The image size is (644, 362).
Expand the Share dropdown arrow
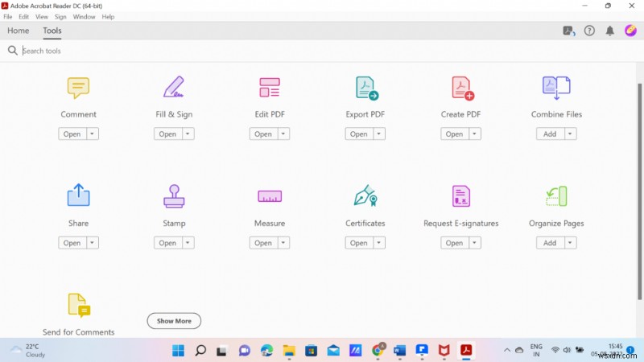92,243
